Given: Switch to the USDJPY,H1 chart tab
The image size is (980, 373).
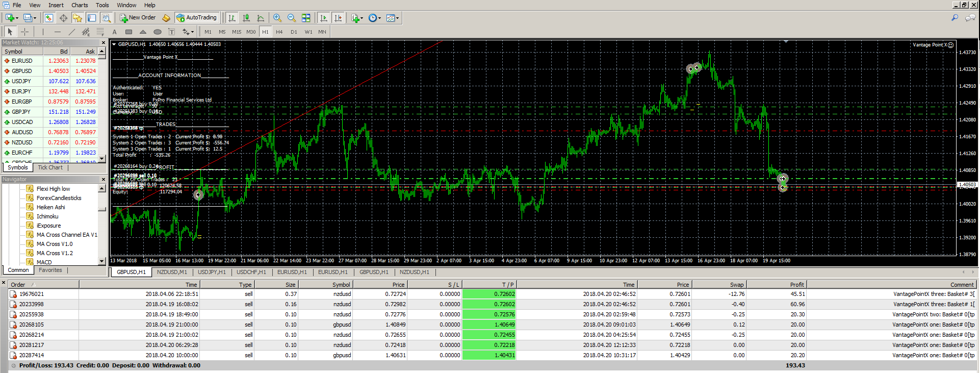Looking at the screenshot, I should (x=212, y=272).
